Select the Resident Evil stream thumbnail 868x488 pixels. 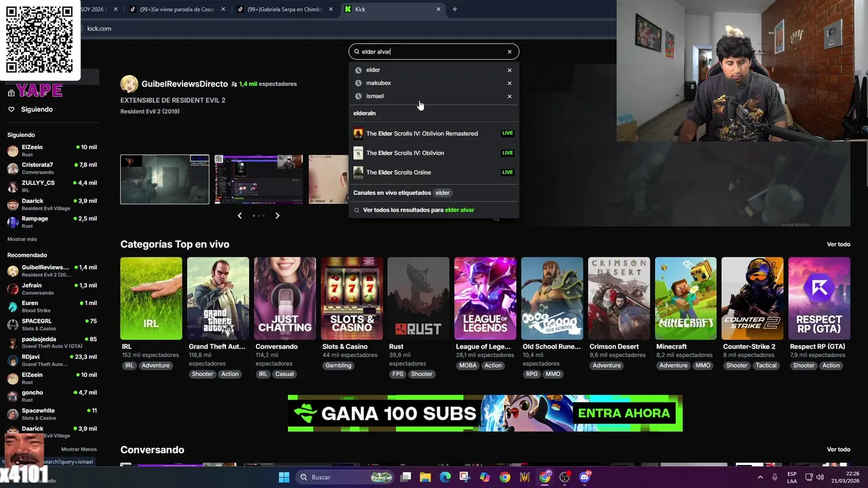(165, 180)
